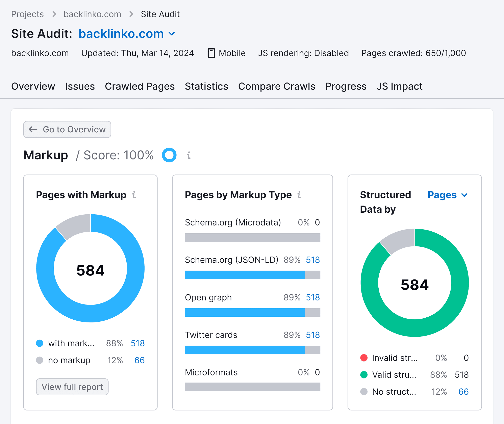Click 'Updated: Thu, Mar 14, 2024' text
The width and height of the screenshot is (504, 424).
tap(137, 53)
